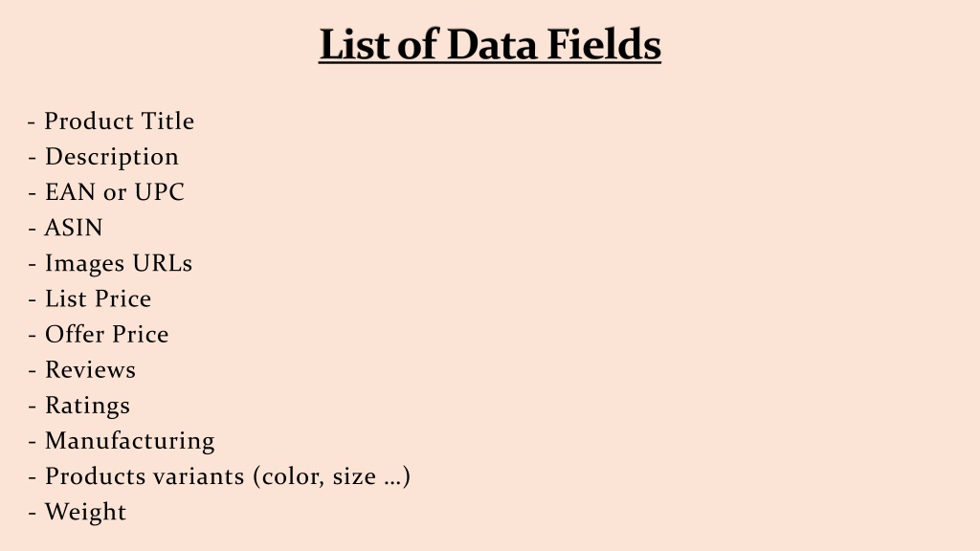980x551 pixels.
Task: Click the word Data in title
Action: coord(492,44)
